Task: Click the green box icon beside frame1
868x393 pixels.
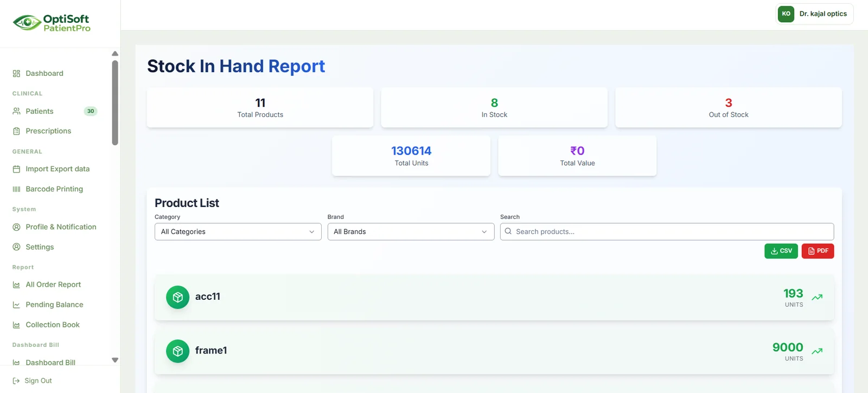Action: point(177,351)
